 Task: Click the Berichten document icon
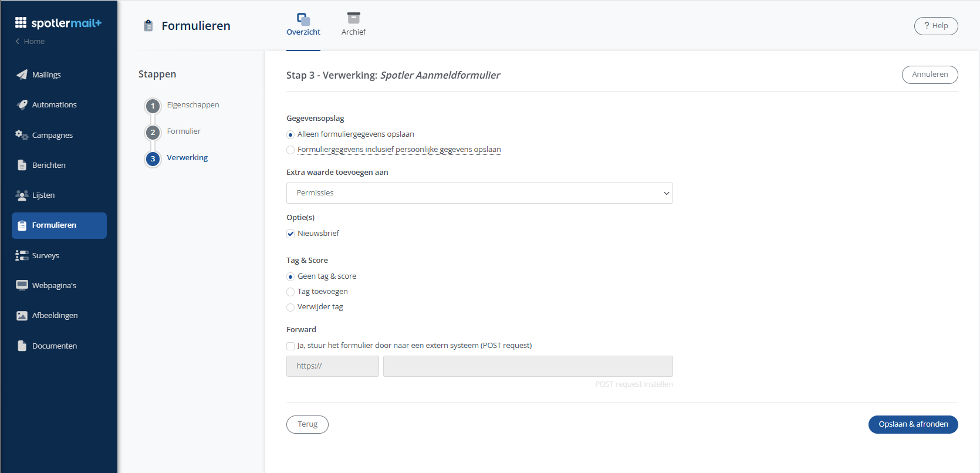tap(22, 165)
